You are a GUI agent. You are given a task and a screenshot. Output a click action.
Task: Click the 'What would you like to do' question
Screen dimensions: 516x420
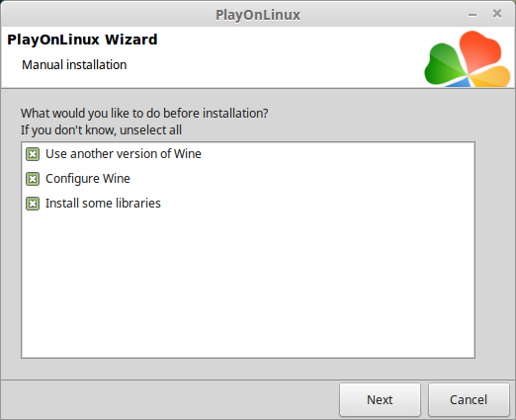[144, 114]
